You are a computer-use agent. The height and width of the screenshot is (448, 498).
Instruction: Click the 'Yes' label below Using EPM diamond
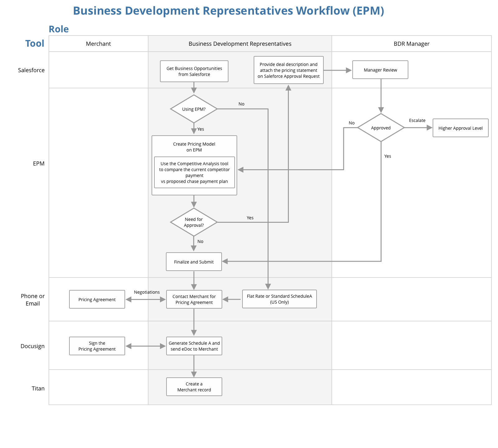pos(201,129)
